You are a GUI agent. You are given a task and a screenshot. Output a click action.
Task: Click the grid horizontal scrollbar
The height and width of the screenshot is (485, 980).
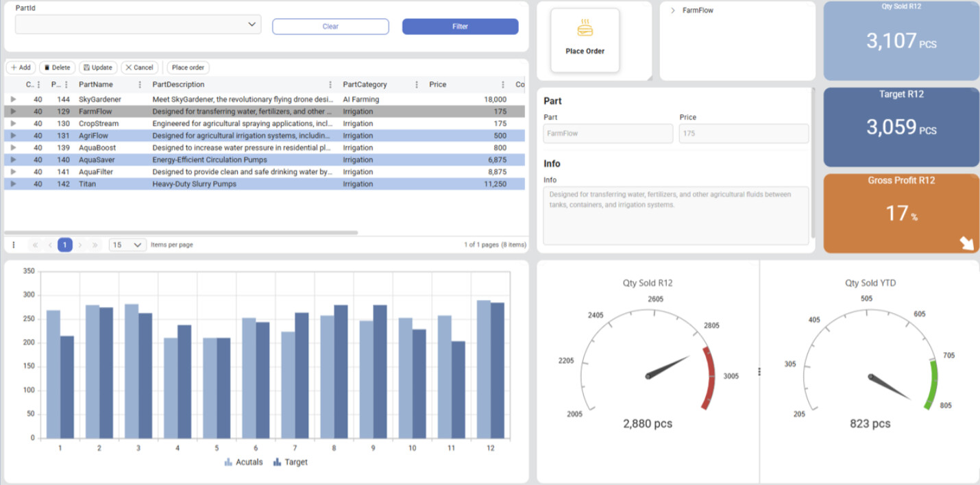(182, 233)
